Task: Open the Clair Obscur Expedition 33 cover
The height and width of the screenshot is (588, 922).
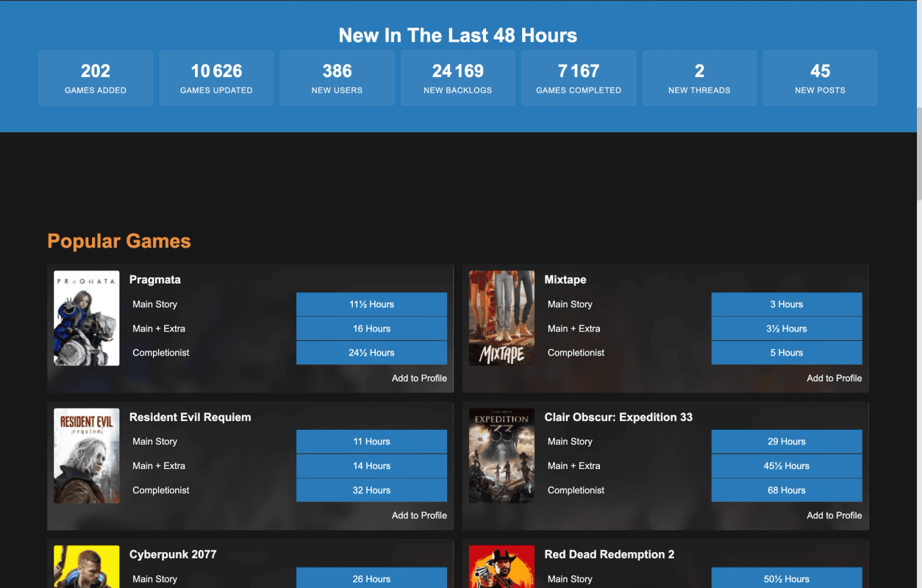Action: pyautogui.click(x=502, y=456)
